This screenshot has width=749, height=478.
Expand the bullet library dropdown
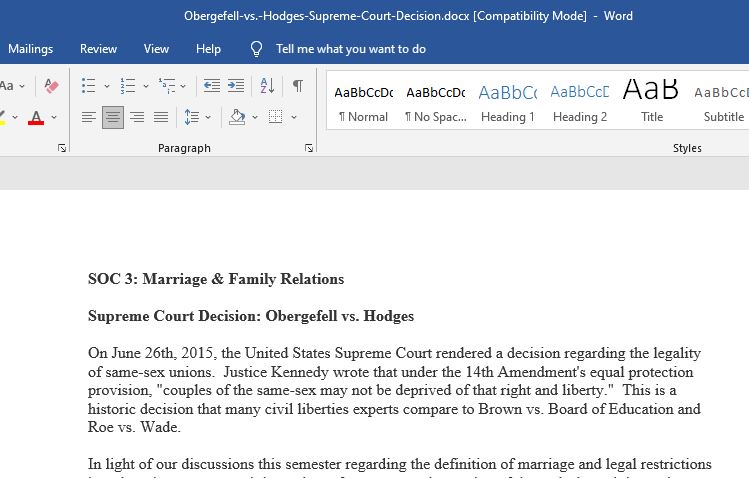coord(107,86)
